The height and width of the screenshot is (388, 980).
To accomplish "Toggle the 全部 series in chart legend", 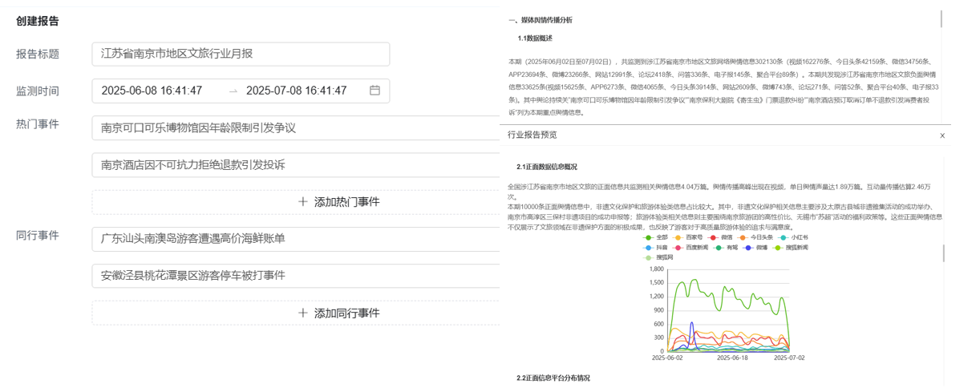I will (648, 237).
